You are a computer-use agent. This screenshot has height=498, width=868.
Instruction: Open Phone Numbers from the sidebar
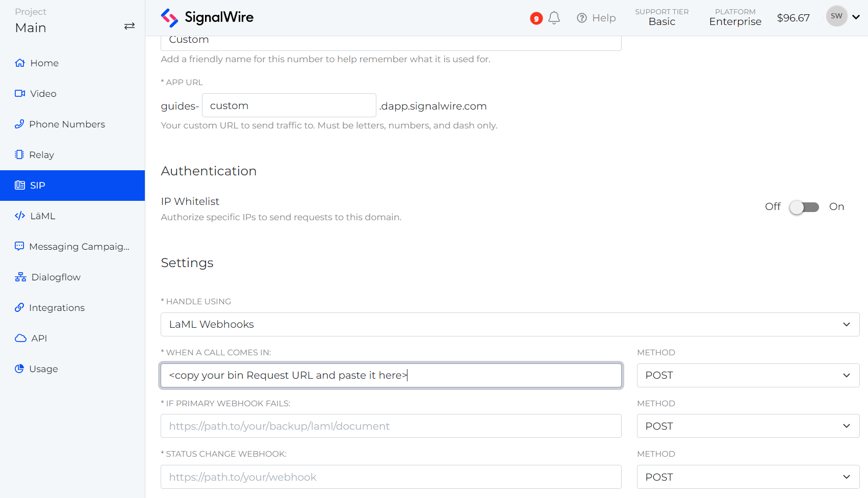(67, 124)
